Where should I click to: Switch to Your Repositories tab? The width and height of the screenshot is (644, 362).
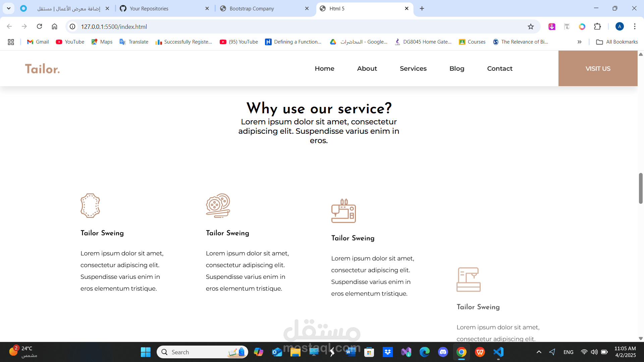(149, 9)
